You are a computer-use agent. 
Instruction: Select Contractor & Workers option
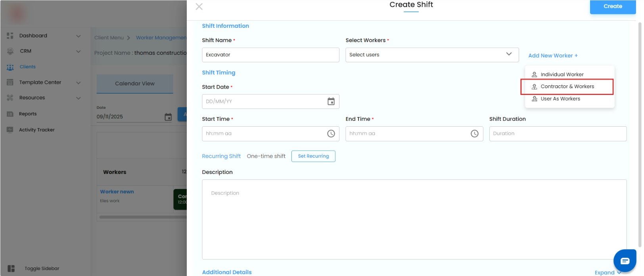[x=567, y=87]
